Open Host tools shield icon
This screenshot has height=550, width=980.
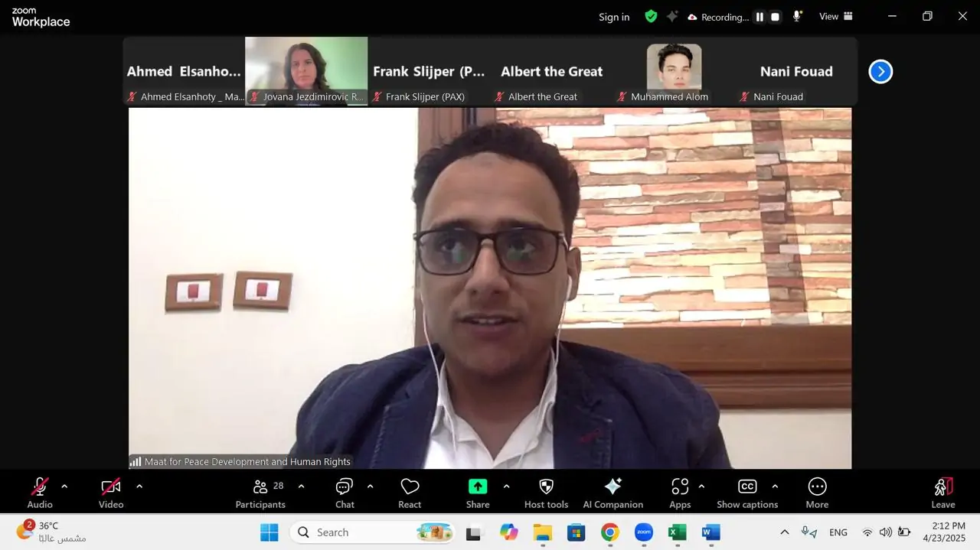coord(546,492)
